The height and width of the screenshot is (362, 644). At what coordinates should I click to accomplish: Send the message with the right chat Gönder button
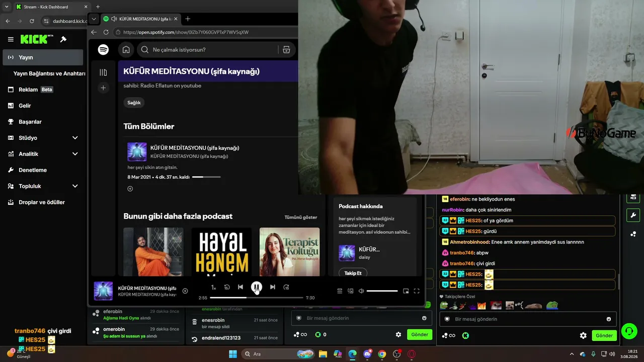tap(604, 335)
